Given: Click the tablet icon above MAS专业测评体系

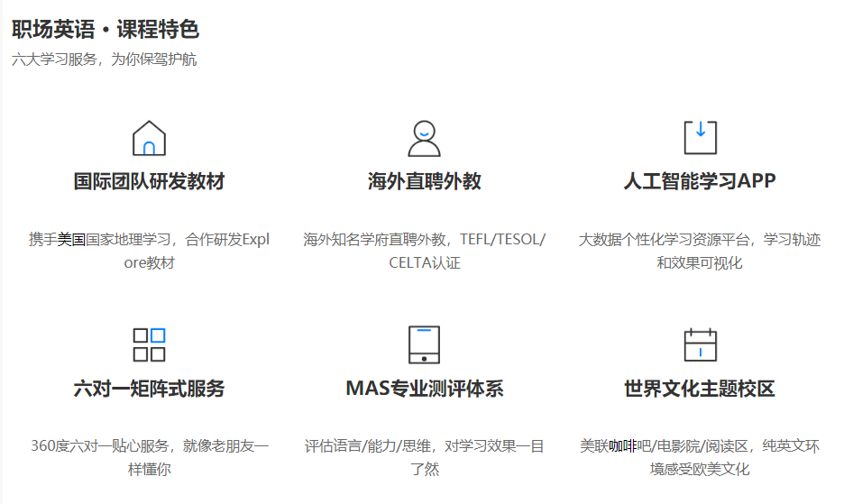Looking at the screenshot, I should click(424, 344).
